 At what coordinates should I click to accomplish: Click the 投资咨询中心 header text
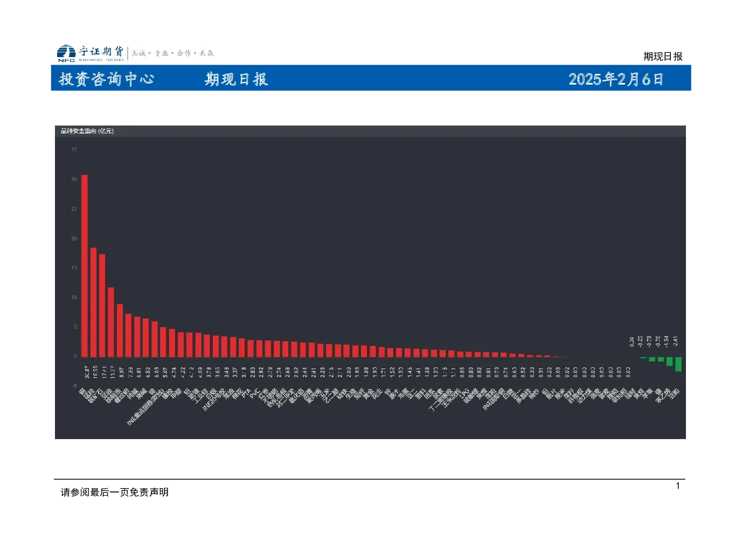pyautogui.click(x=106, y=79)
